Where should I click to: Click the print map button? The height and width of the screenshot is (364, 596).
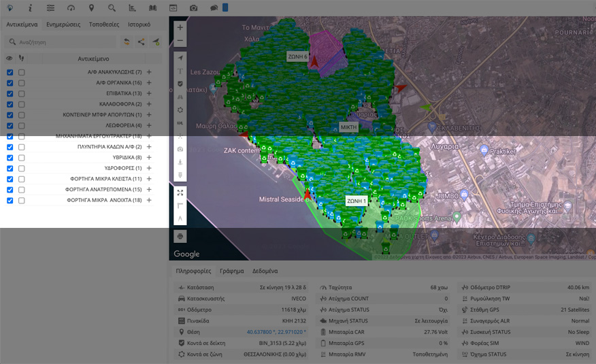tap(180, 237)
